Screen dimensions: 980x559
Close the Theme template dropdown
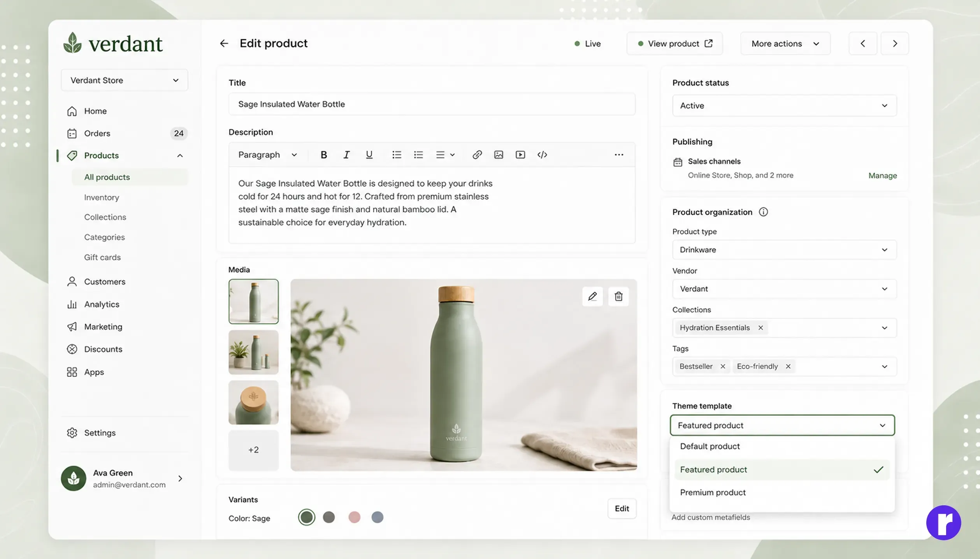pos(782,425)
